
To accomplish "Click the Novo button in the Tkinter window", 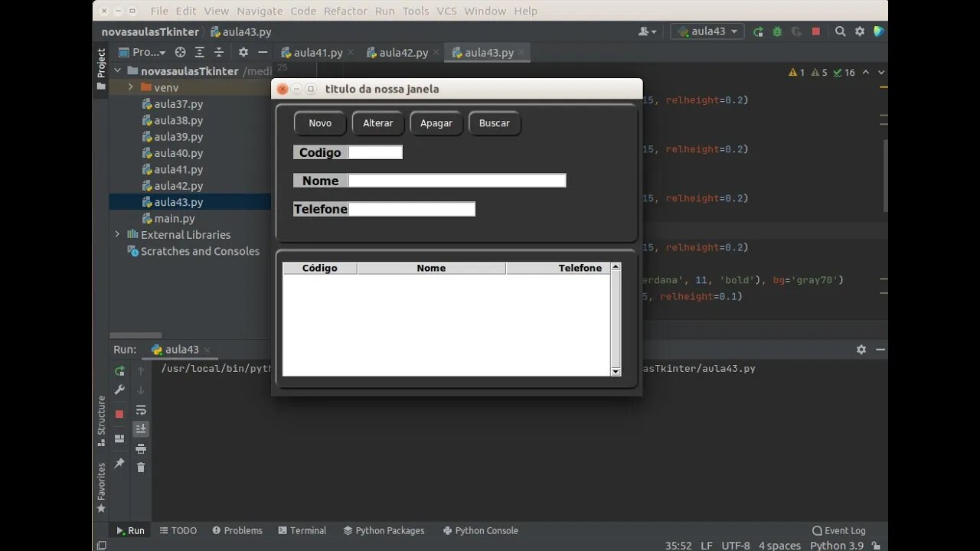I will tap(320, 123).
